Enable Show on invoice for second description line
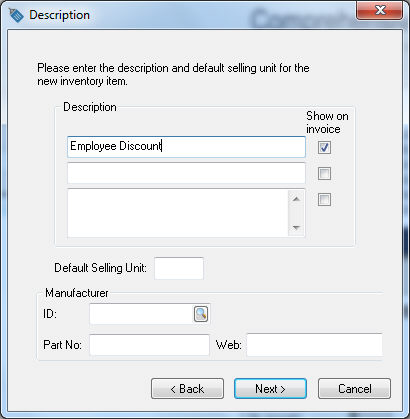Screen dimensions: 410x419 (x=324, y=173)
